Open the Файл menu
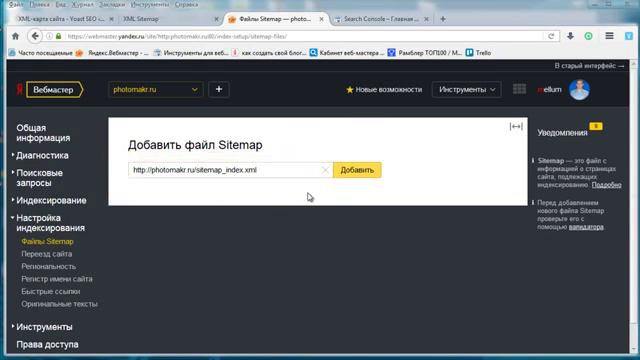The image size is (640, 360). click(16, 4)
